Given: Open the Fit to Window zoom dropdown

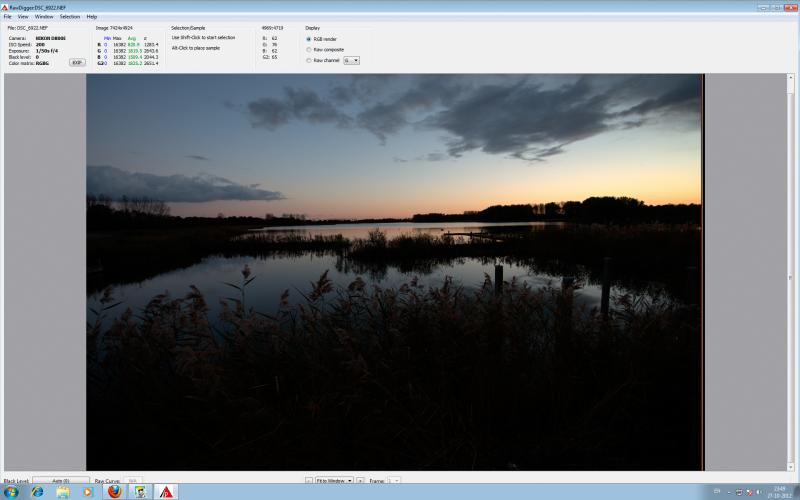Looking at the screenshot, I should (x=334, y=481).
